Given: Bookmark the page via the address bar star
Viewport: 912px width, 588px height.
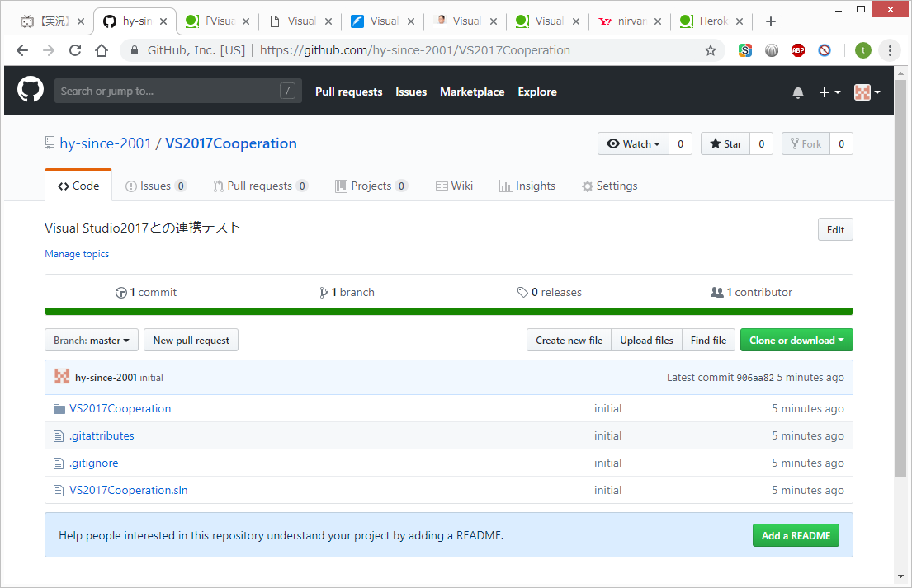Looking at the screenshot, I should [x=710, y=50].
